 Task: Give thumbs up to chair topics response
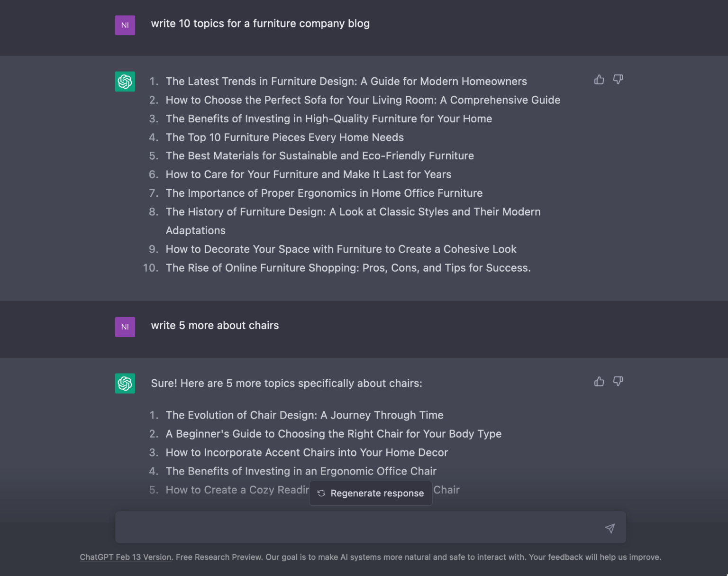599,382
